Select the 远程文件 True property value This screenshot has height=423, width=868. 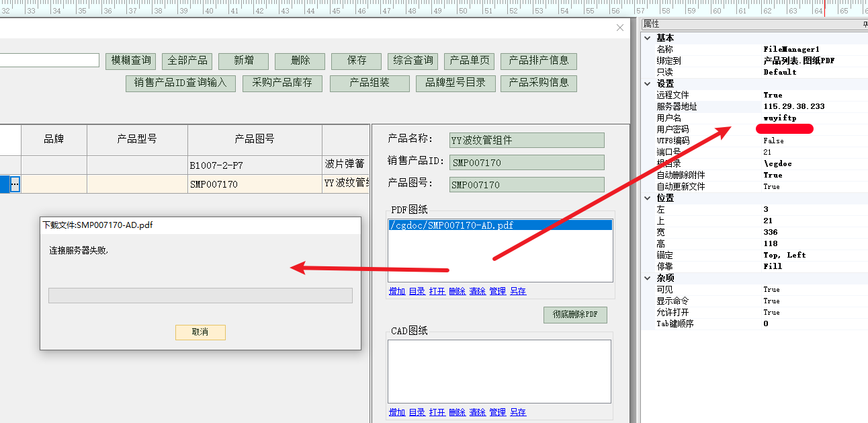click(773, 95)
